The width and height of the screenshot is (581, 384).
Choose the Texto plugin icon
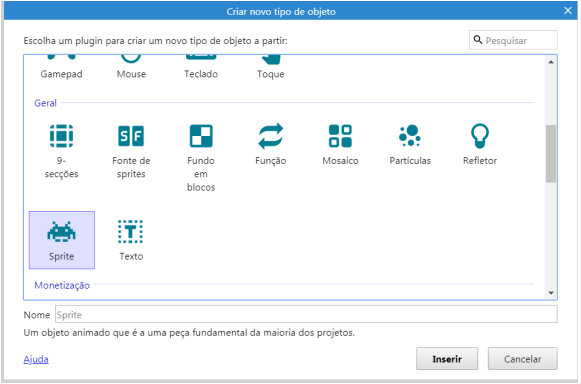coord(130,232)
